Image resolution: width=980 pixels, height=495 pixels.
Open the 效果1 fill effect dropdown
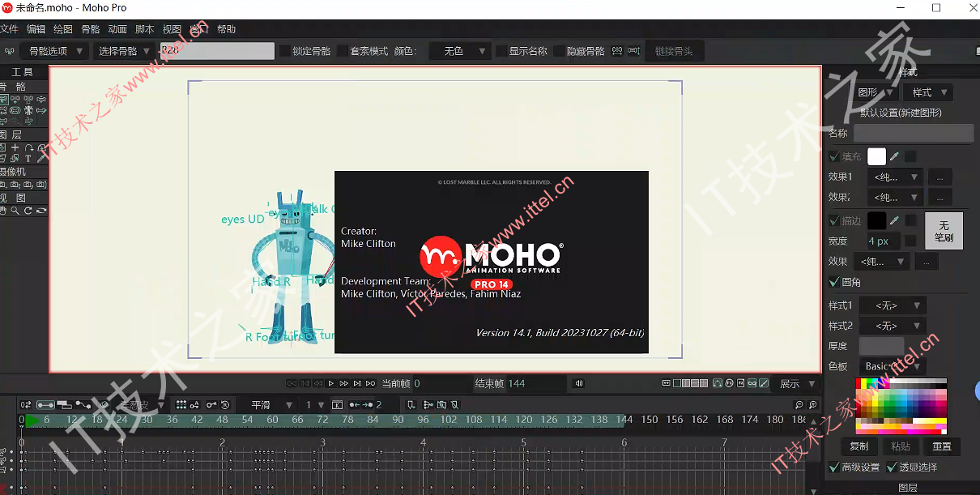pos(894,177)
